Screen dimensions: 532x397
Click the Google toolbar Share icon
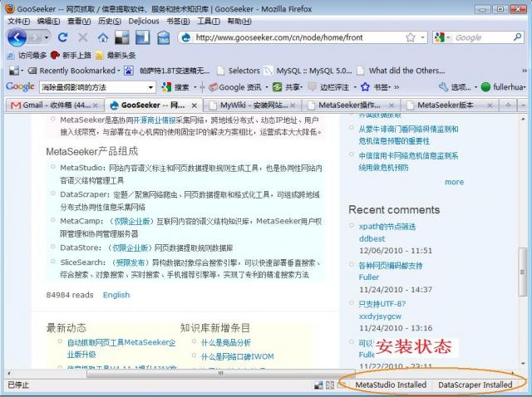(x=277, y=87)
